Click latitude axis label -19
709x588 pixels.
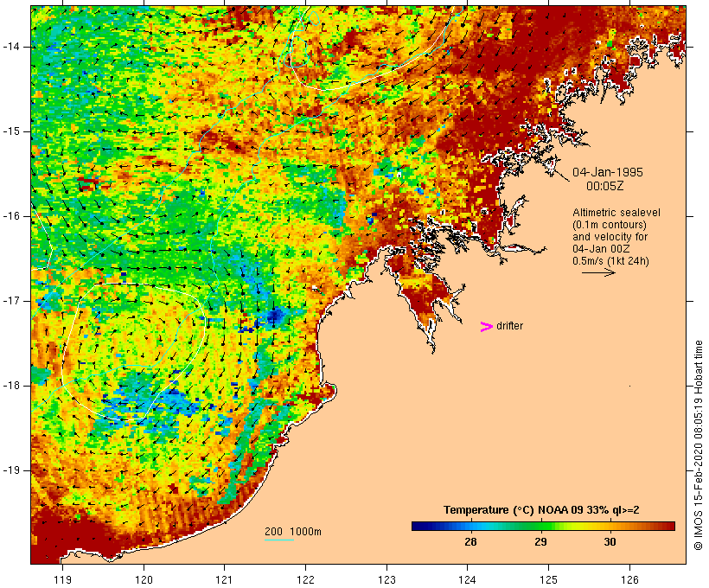[x=11, y=470]
